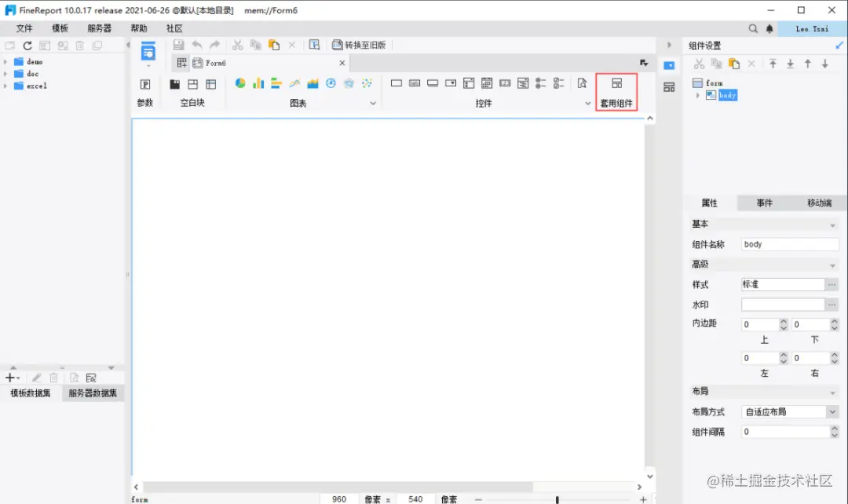The height and width of the screenshot is (504, 848).
Task: Click the zoom slider handle at bottom
Action: tap(557, 499)
